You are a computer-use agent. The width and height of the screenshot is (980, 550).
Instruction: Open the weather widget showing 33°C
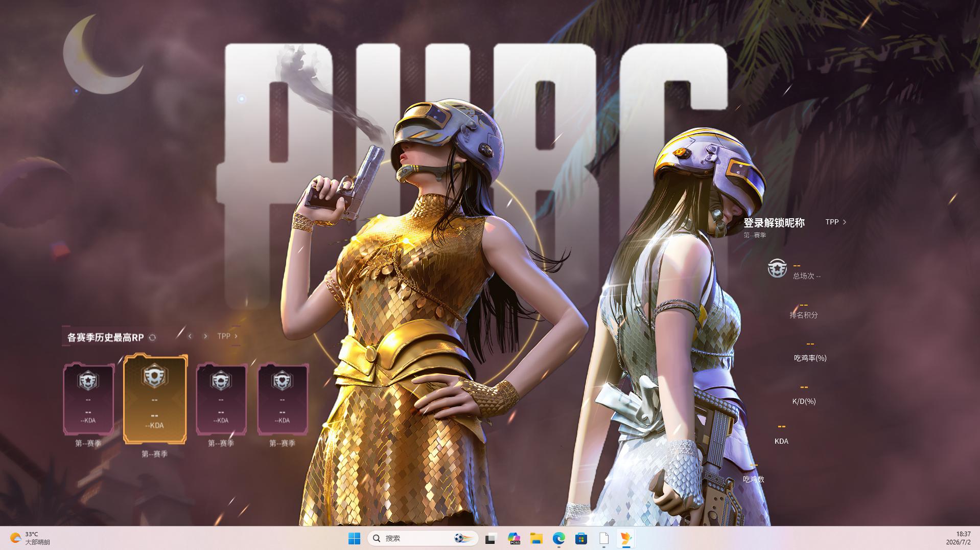(x=30, y=538)
